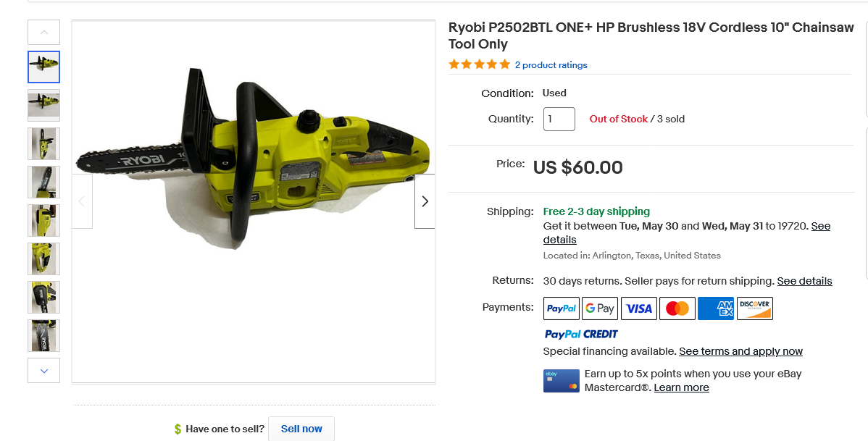Viewport: 868px width, 441px height.
Task: Click the PayPal payment icon
Action: pyautogui.click(x=562, y=308)
